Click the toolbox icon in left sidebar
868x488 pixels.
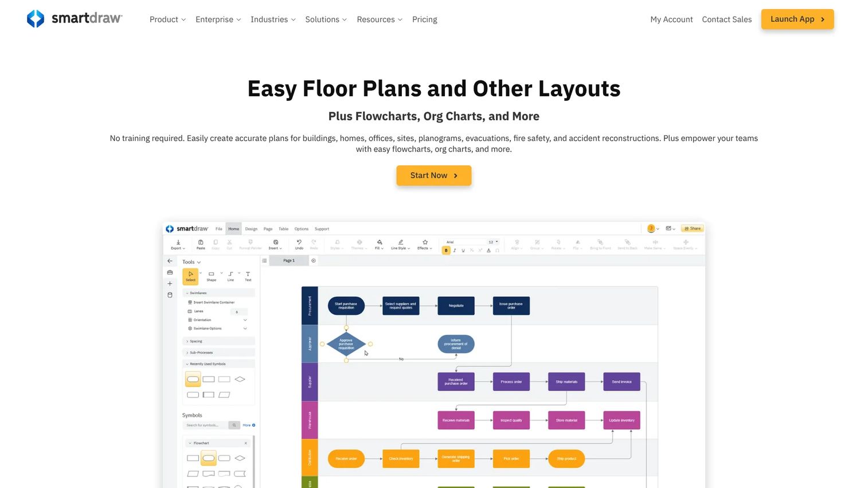pos(170,272)
